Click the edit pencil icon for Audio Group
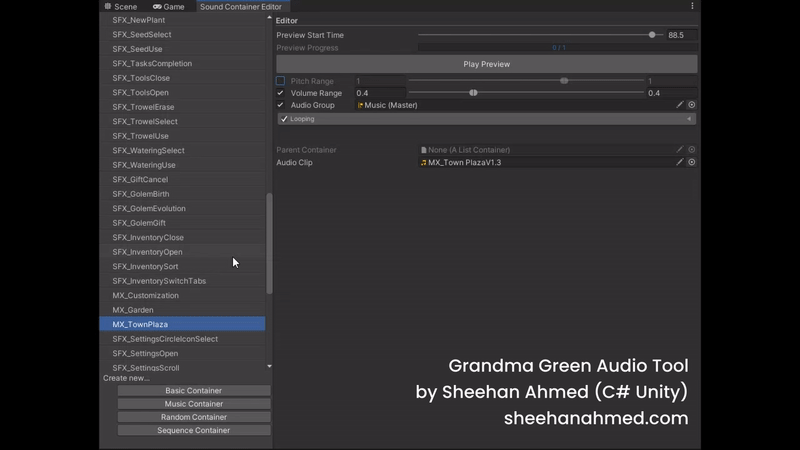 pyautogui.click(x=680, y=105)
